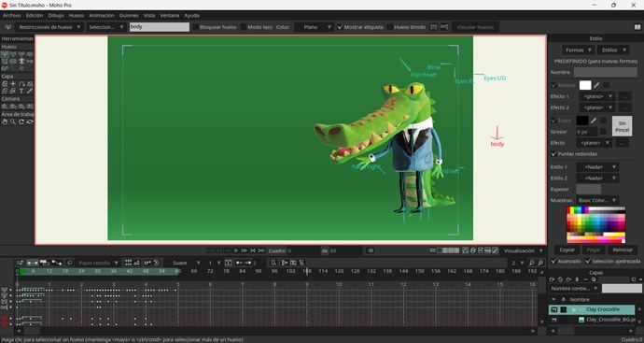Select the Transform Layer tool under Capa

click(5, 83)
